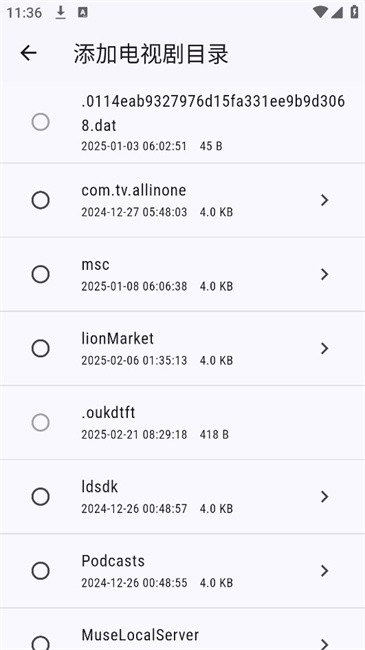
Task: Go back using the arrow icon
Action: click(x=29, y=53)
